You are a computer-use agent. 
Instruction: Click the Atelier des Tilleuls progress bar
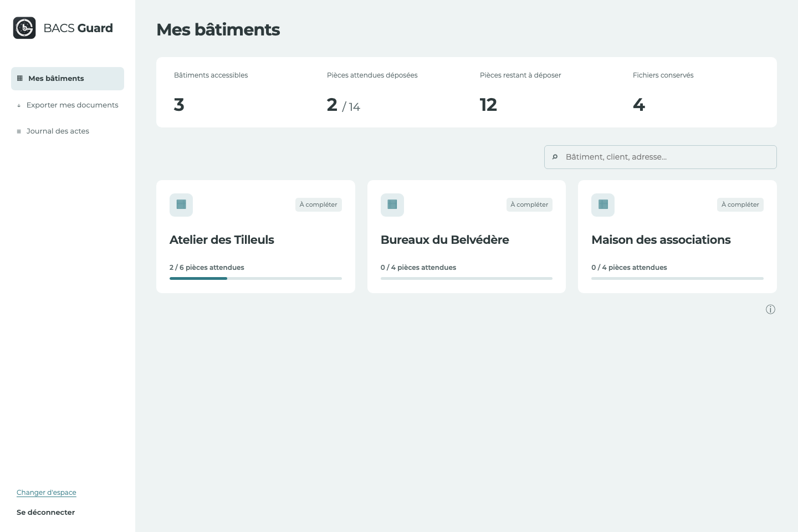tap(255, 278)
